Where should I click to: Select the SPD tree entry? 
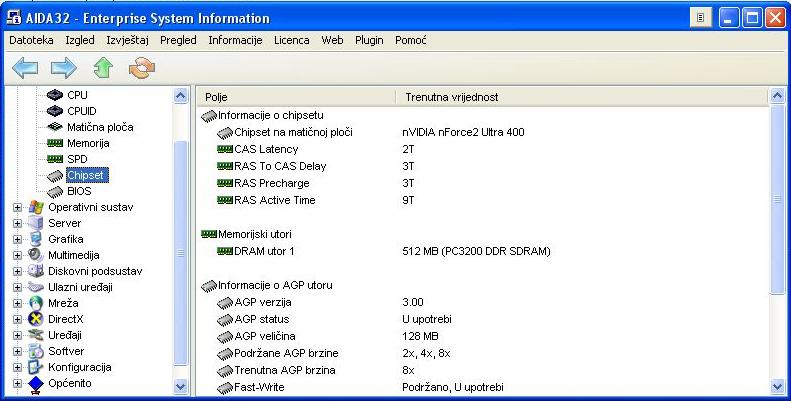[x=77, y=159]
